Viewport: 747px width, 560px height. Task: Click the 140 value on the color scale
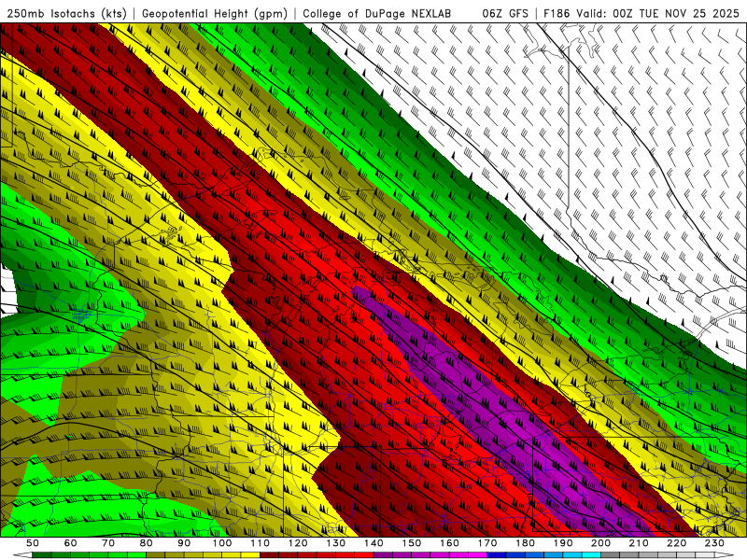pos(373,543)
